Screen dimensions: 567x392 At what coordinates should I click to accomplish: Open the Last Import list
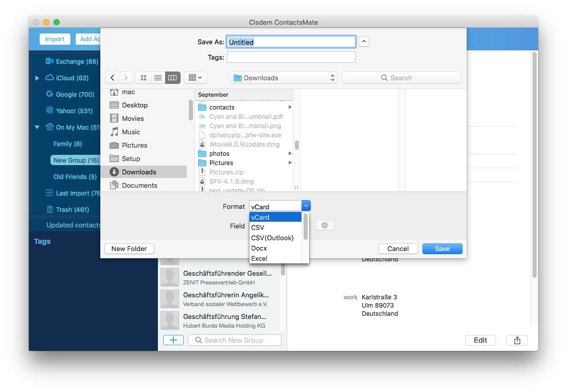(73, 193)
